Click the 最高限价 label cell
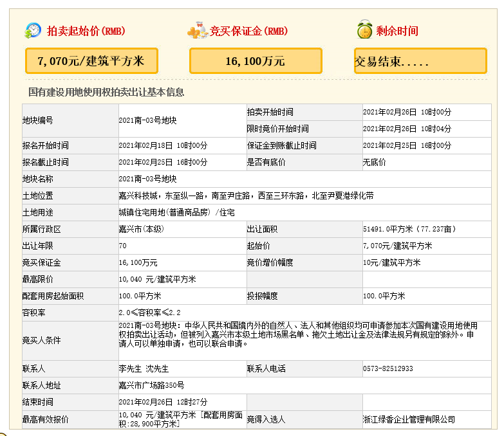The image size is (504, 436). coord(38,279)
